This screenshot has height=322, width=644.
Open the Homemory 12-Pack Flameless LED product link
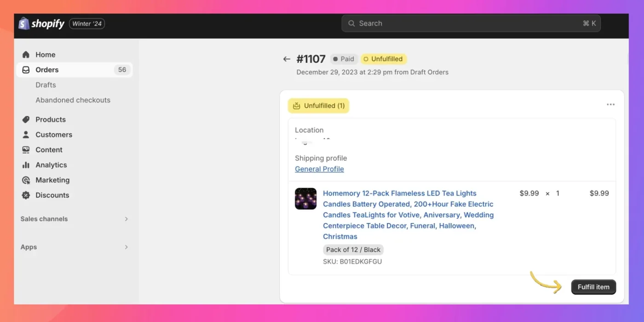408,215
